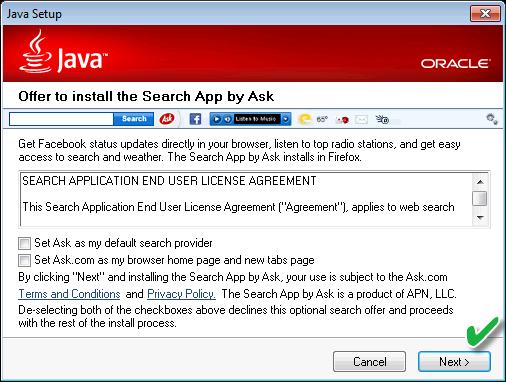506x382 pixels.
Task: Click the radio play button
Action: coord(217,119)
